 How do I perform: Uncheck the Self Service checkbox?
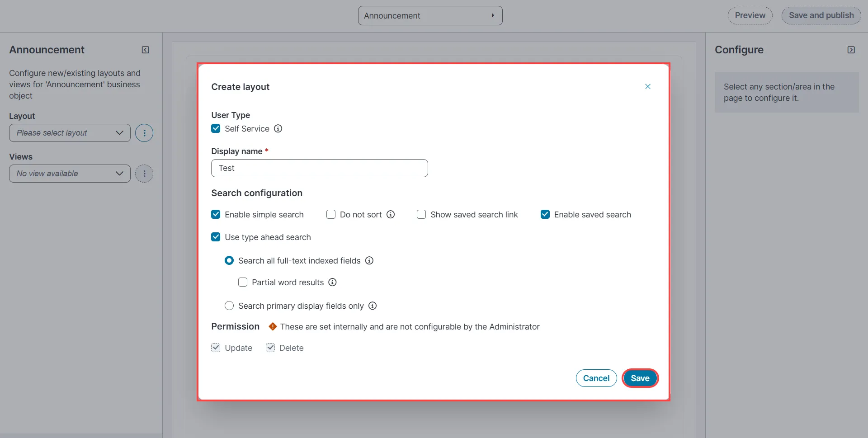coord(216,128)
